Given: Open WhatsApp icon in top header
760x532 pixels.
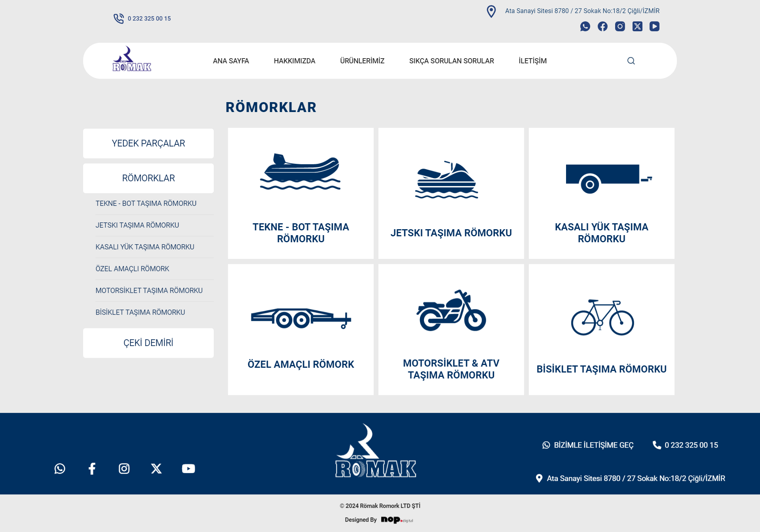Looking at the screenshot, I should [585, 27].
